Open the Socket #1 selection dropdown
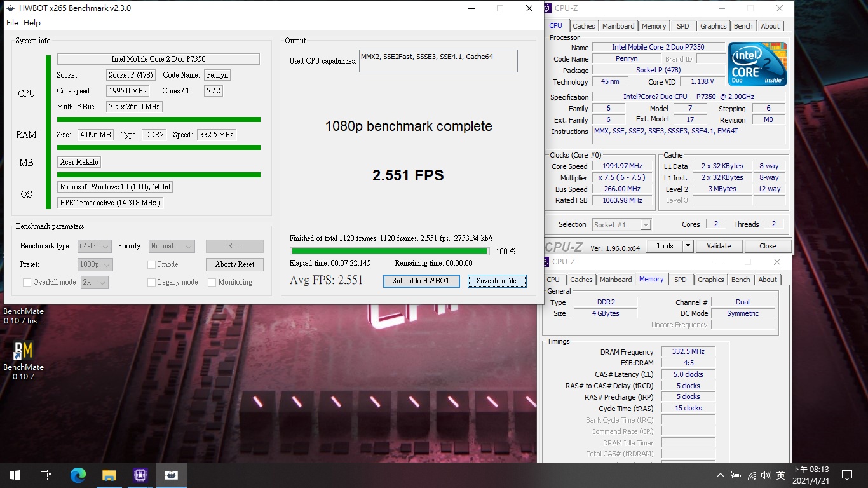Screen dimensions: 868x488 pos(621,224)
